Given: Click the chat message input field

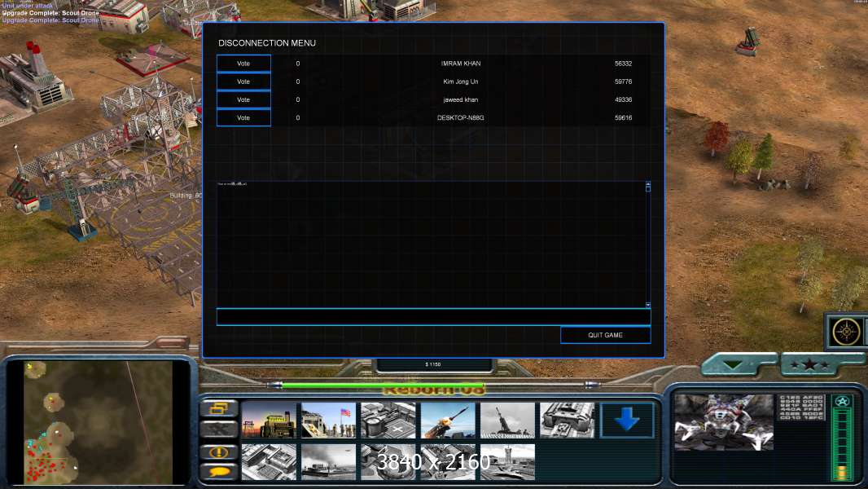Looking at the screenshot, I should point(433,317).
